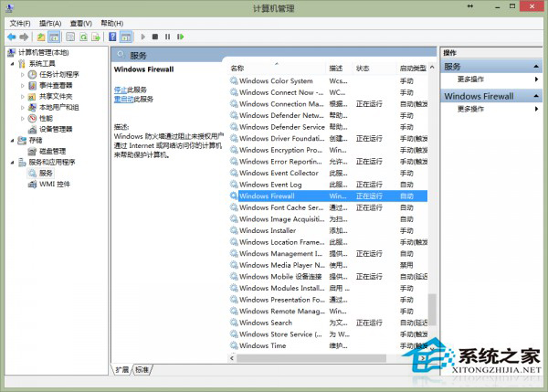Click the Export list toolbar icon
Viewport: 548px width, 392px height.
96,37
